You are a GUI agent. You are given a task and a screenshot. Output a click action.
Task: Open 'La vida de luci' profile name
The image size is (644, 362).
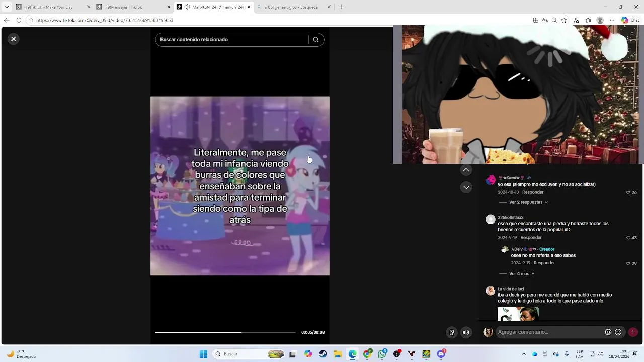click(511, 289)
